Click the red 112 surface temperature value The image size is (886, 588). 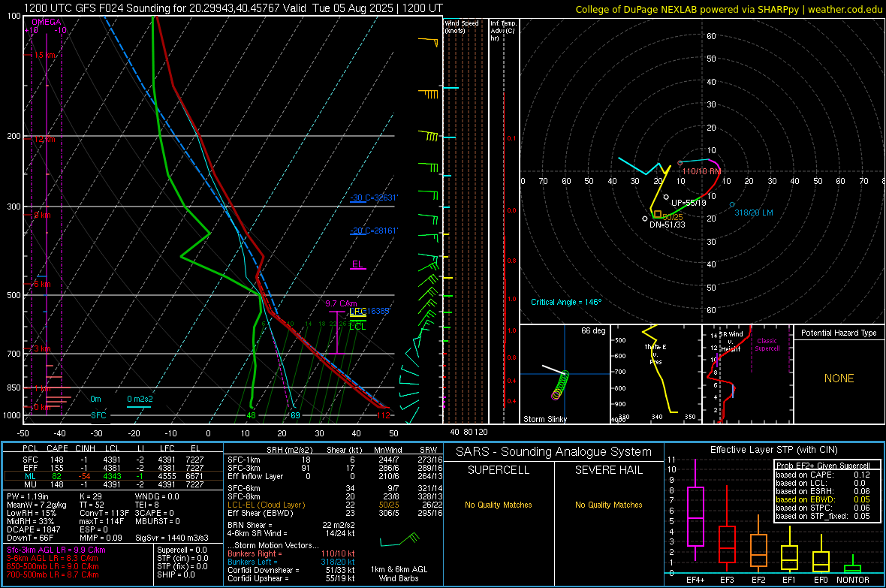pyautogui.click(x=384, y=415)
